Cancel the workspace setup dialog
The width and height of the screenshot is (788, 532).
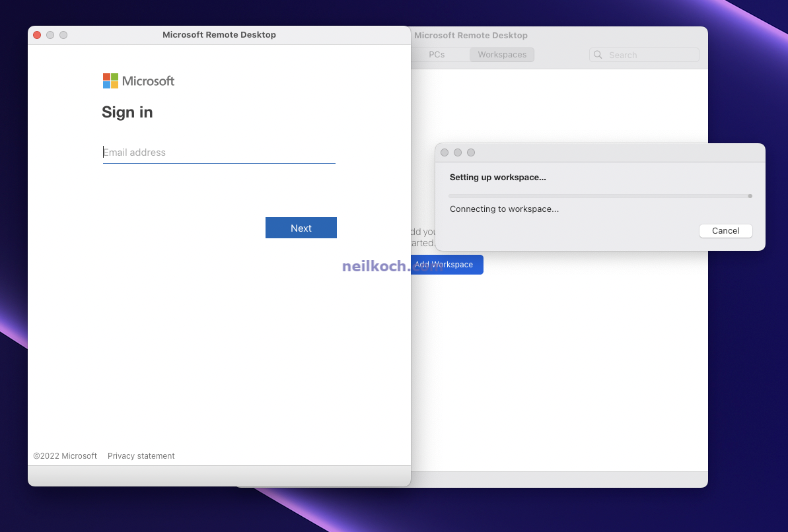pos(725,230)
